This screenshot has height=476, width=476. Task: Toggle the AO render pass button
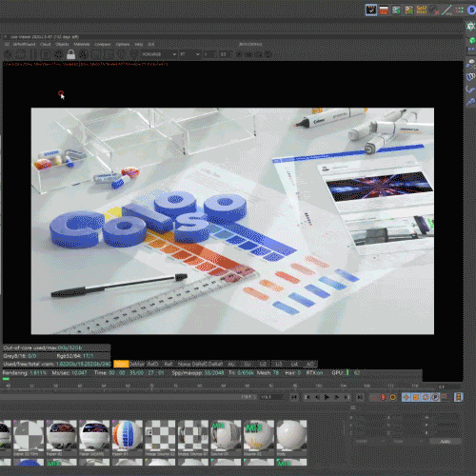pos(310,364)
